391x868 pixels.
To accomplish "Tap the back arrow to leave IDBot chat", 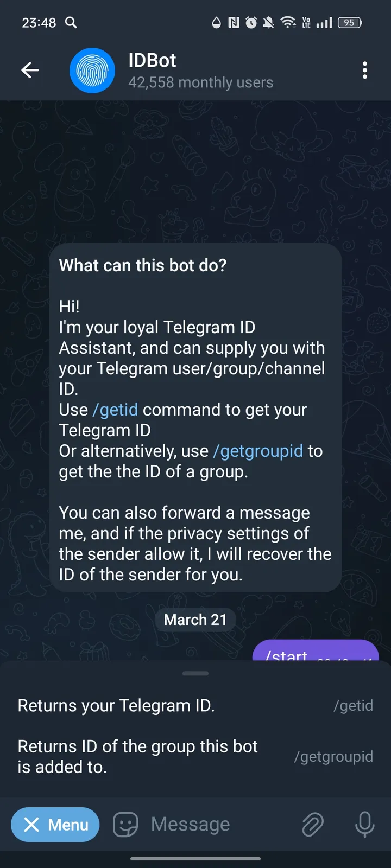I will coord(30,70).
